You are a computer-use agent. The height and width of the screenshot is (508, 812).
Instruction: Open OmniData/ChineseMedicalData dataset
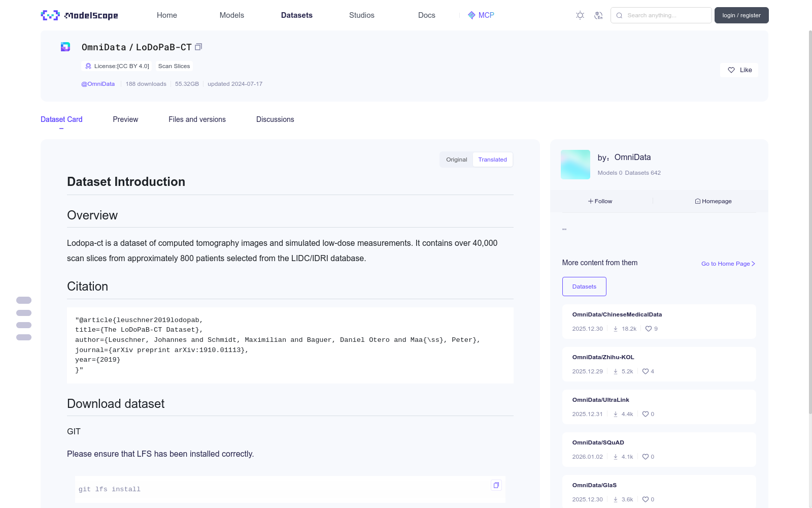pyautogui.click(x=617, y=314)
